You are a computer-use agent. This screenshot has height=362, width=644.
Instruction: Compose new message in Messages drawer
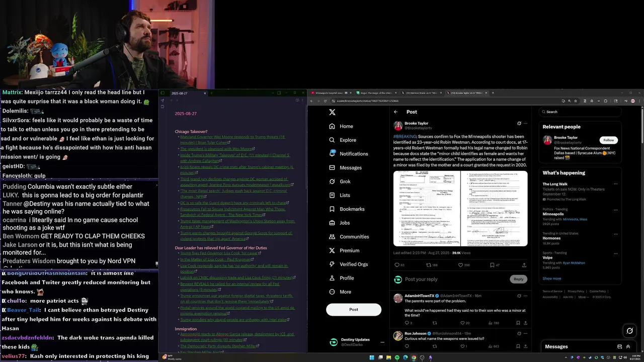[x=620, y=346]
